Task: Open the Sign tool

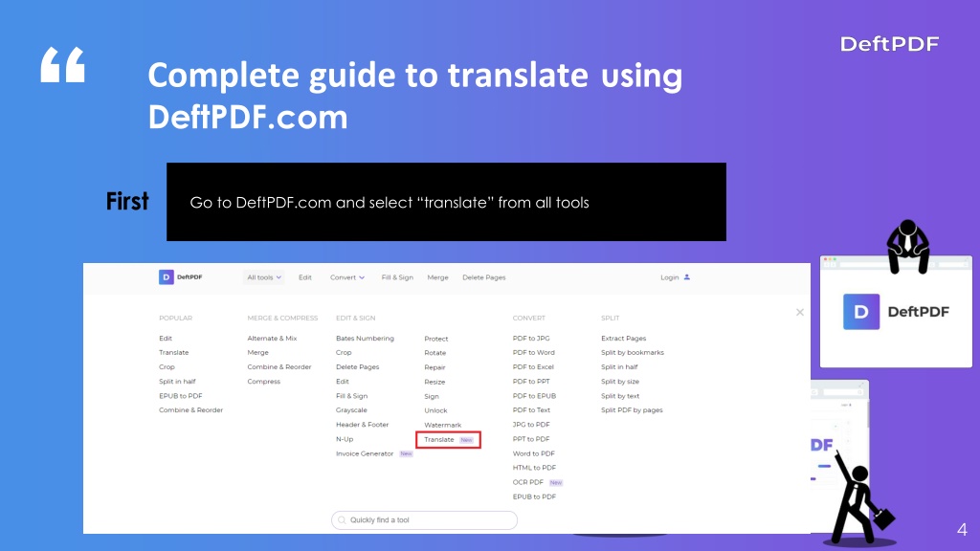Action: 432,396
